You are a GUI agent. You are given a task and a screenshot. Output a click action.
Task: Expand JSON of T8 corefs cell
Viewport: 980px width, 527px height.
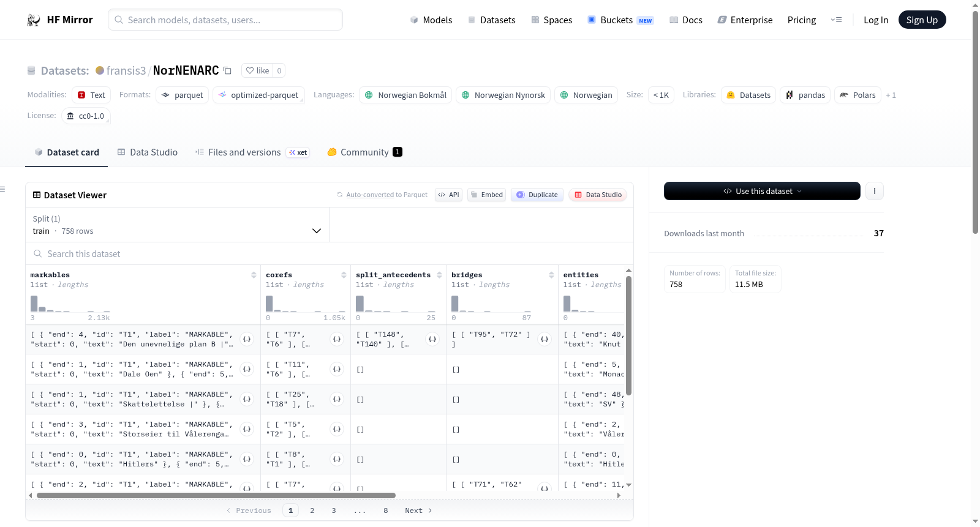click(x=337, y=459)
